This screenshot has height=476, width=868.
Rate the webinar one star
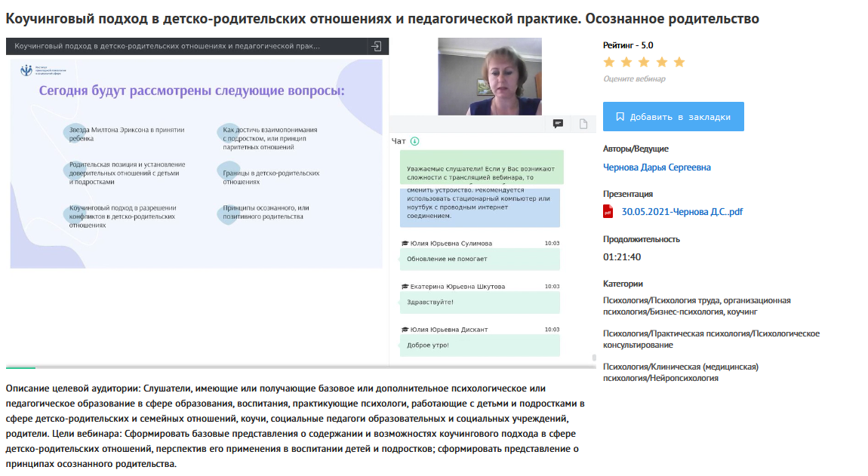pos(609,62)
